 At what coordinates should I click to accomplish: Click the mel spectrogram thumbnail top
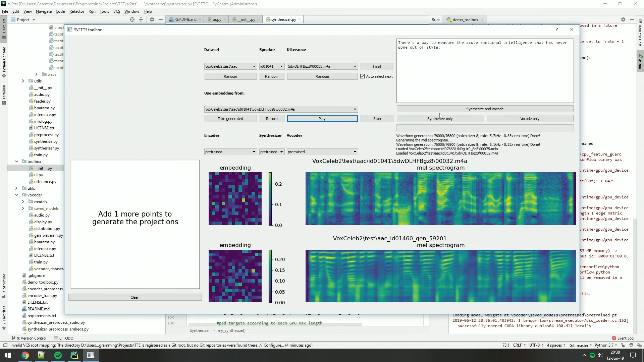440,198
